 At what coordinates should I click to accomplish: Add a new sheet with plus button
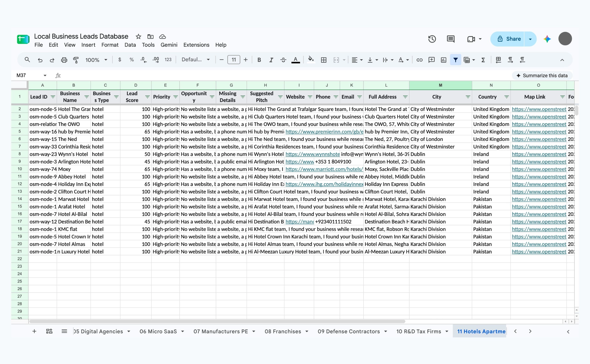[x=34, y=332]
